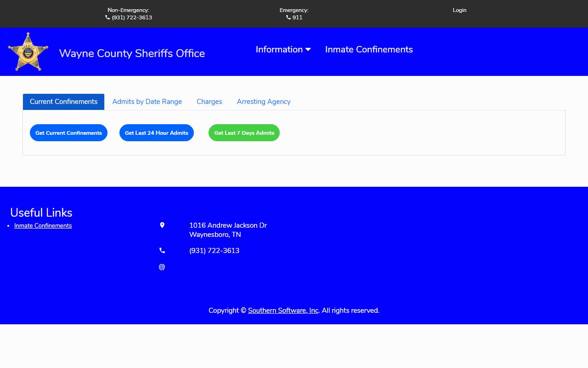Screen dimensions: 588x368
Task: Click the footer phone number (931) 722-3613
Action: coord(215,251)
